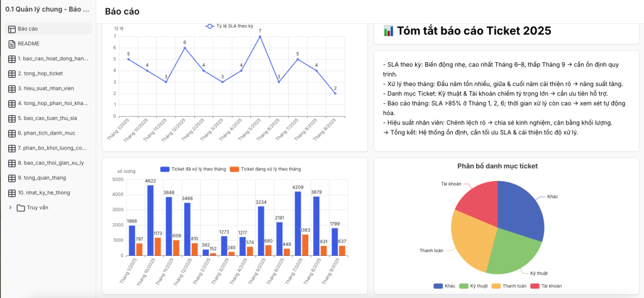Expand the Truy vấn folder chevron

[x=10, y=207]
